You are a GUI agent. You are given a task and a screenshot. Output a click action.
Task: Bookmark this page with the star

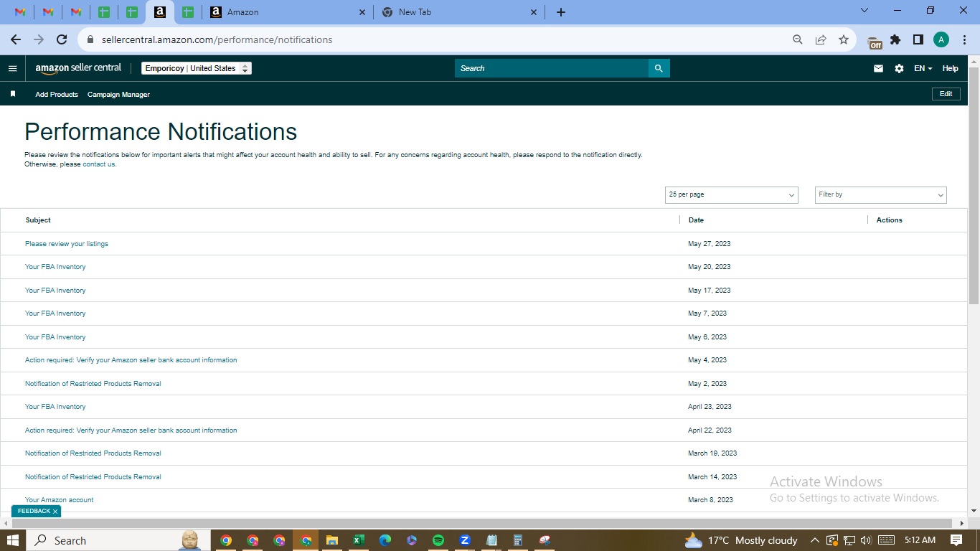[844, 39]
